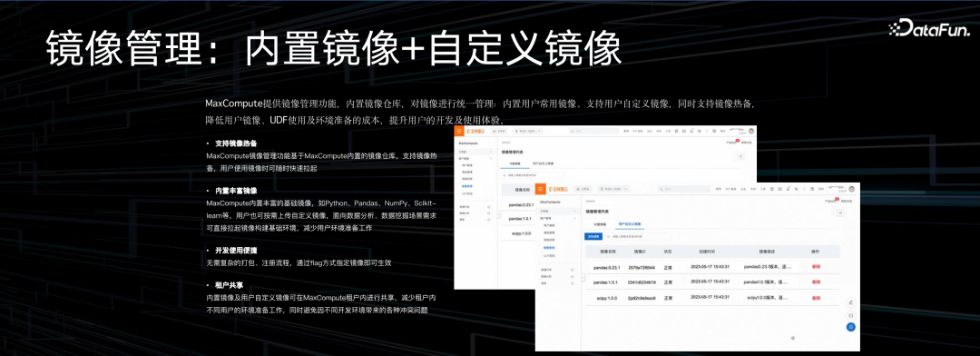Open the user avatar in back console window

click(752, 131)
